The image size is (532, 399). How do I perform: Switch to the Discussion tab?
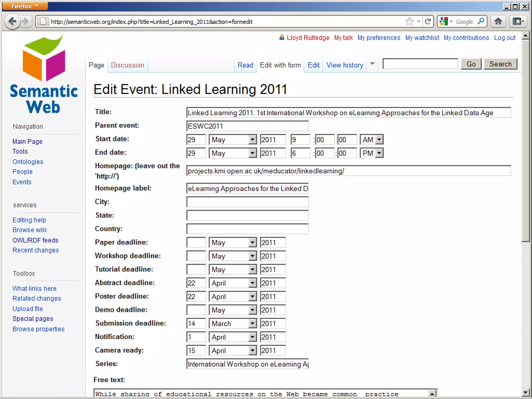pos(128,65)
